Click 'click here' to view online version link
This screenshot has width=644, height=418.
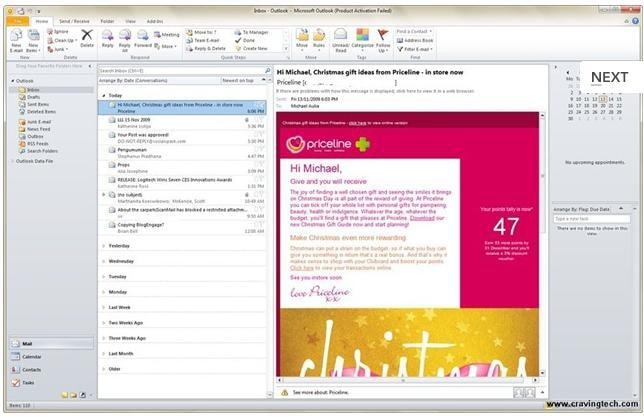tap(357, 123)
